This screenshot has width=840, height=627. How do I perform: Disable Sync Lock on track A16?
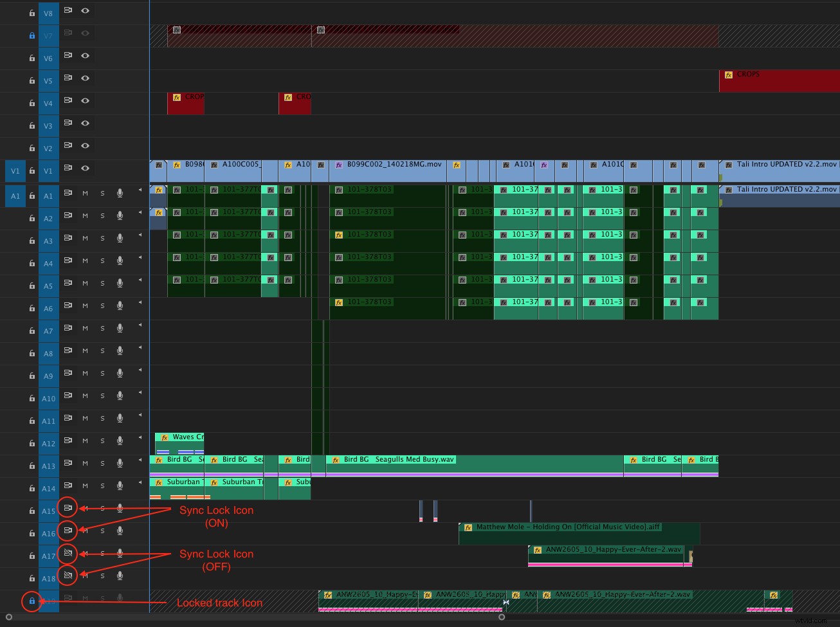point(68,531)
